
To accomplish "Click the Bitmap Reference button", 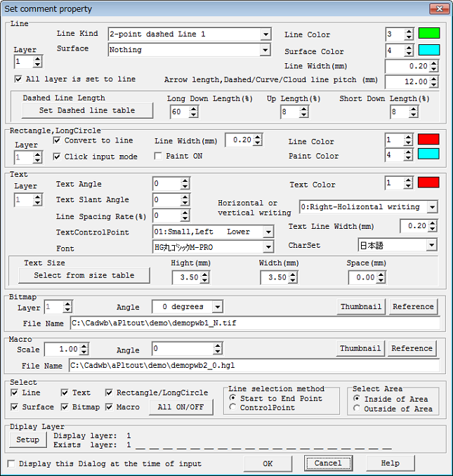I will [x=413, y=307].
